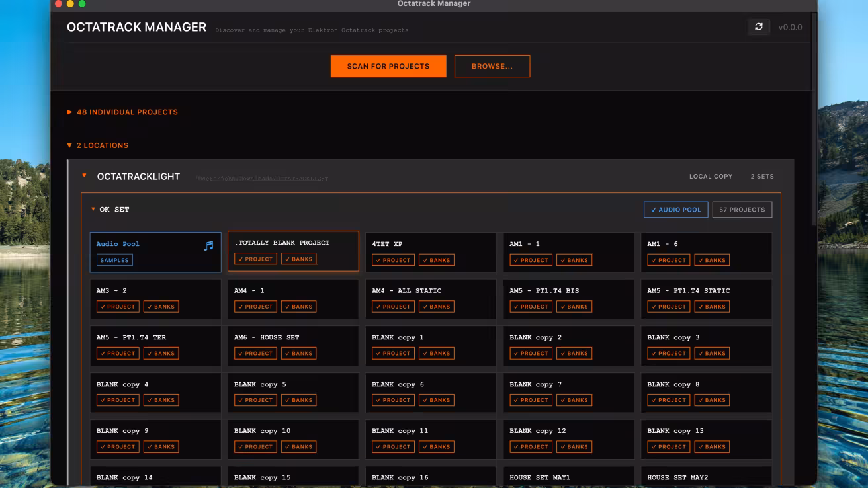Open the Audio Pool music note icon
Viewport: 868px width, 488px height.
(x=209, y=246)
